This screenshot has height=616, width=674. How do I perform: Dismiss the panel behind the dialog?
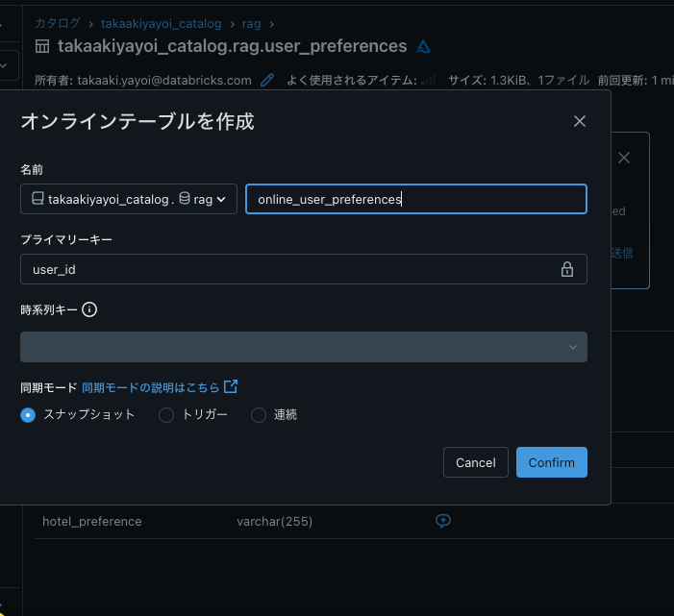pos(624,158)
